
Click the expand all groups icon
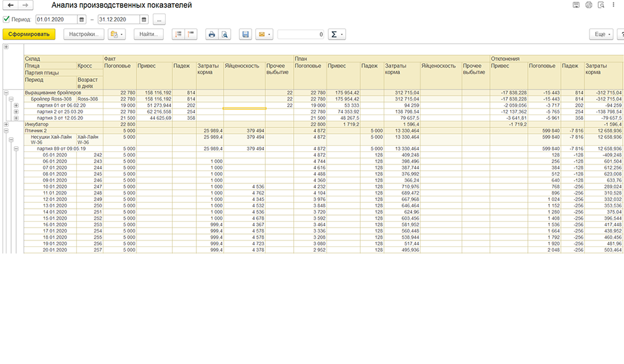178,34
